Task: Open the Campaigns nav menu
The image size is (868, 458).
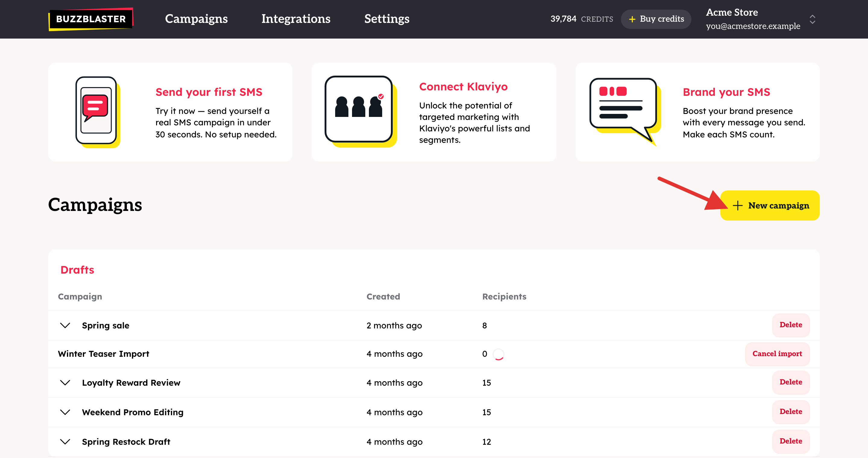Action: coord(197,19)
